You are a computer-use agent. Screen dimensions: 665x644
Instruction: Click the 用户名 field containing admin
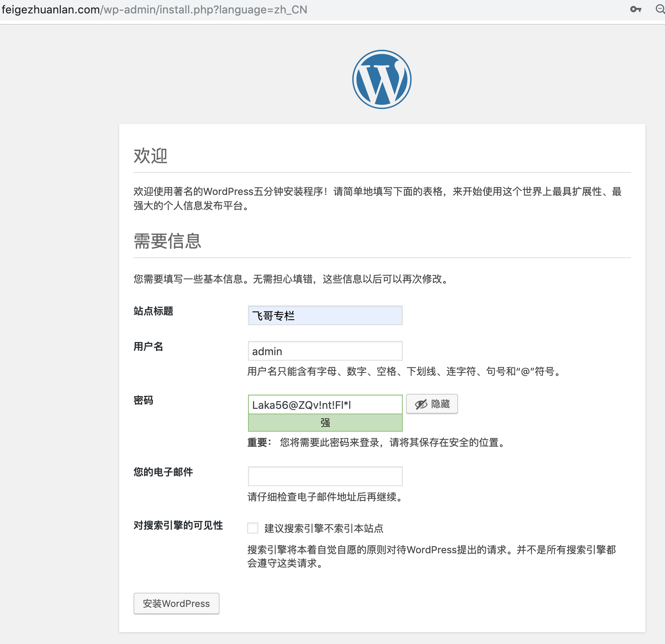coord(325,351)
